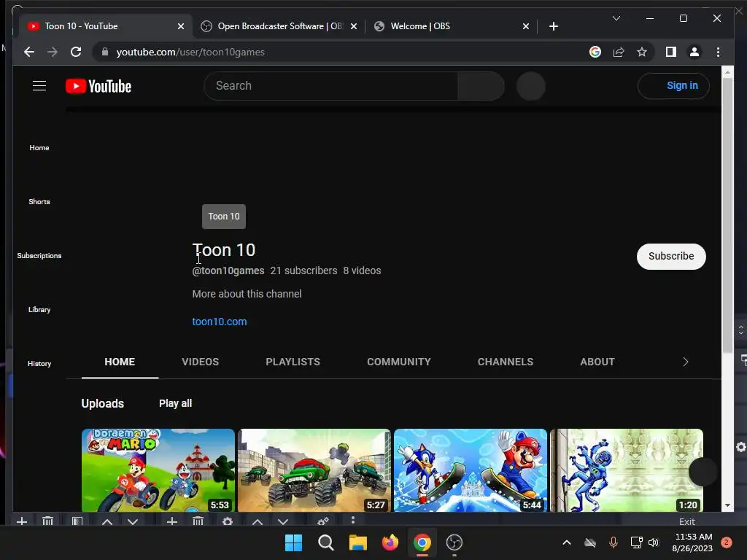Viewport: 747px width, 560px height.
Task: Click the scrollbar down arrow
Action: point(727,505)
